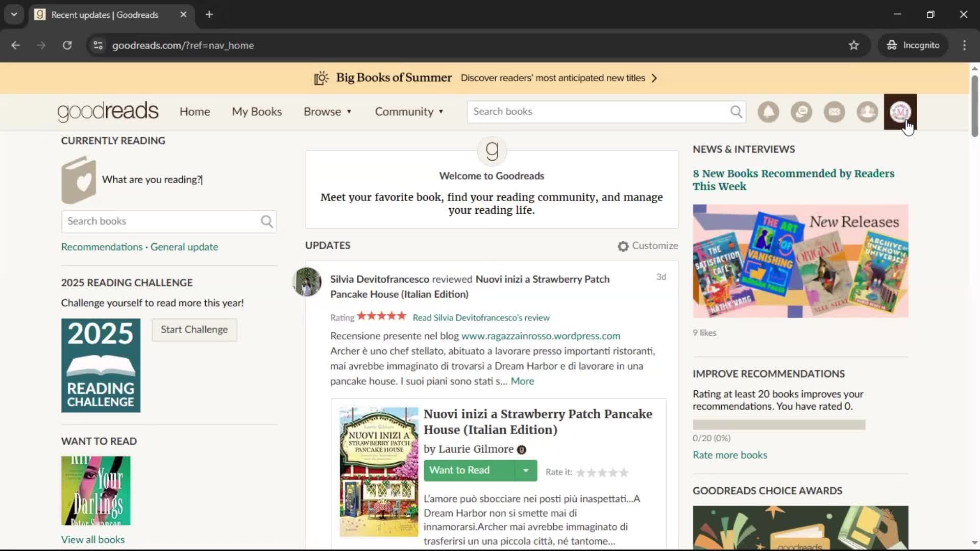Close the Goodreads tab
This screenshot has height=551, width=980.
coord(183,15)
